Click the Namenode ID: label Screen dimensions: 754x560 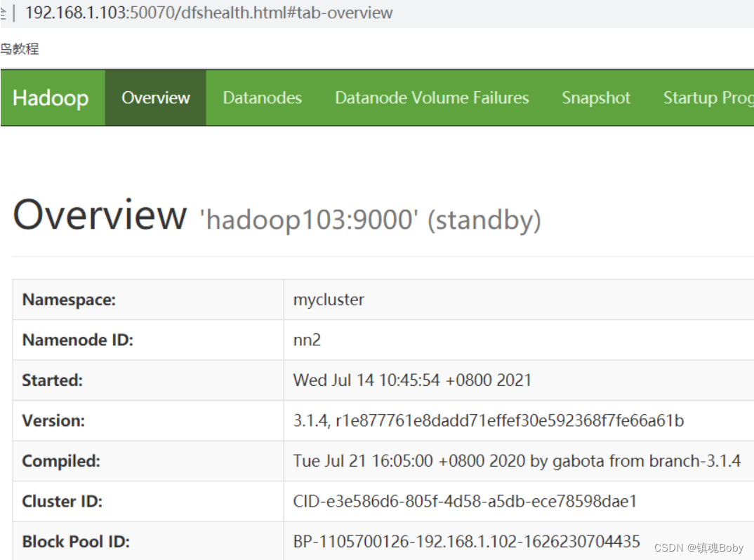(x=77, y=340)
